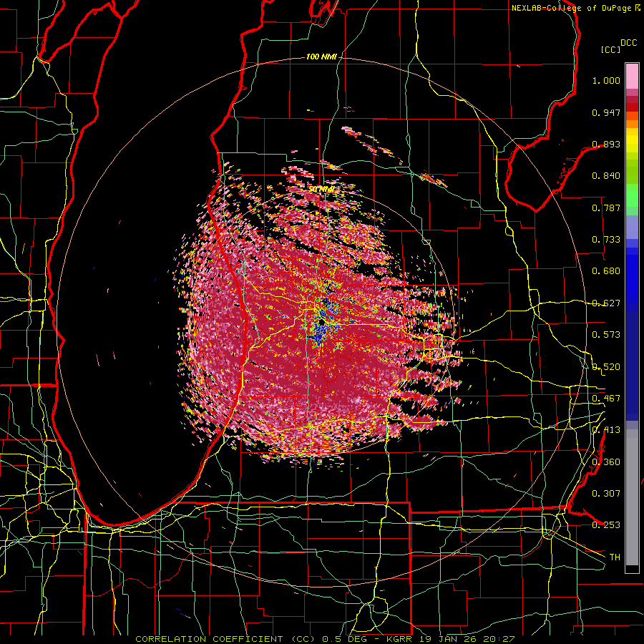
Task: Click the 0.360 scale value
Action: point(606,462)
